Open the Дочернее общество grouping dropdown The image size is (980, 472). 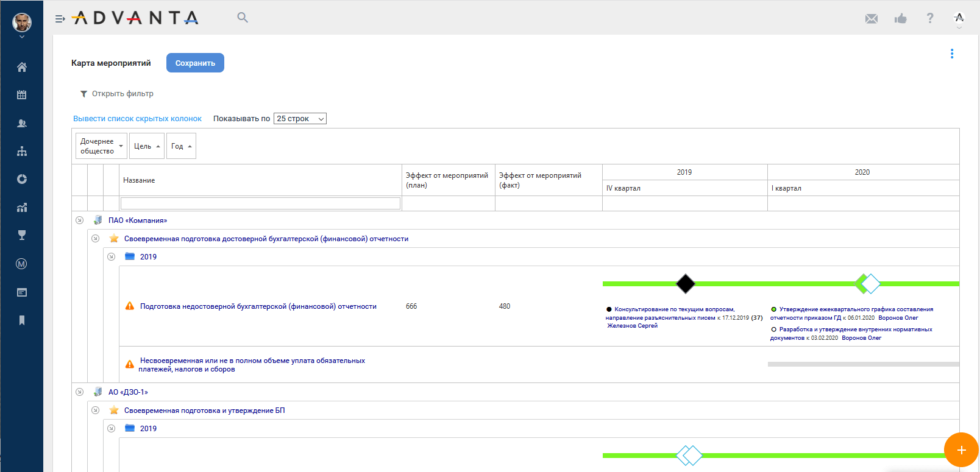101,146
